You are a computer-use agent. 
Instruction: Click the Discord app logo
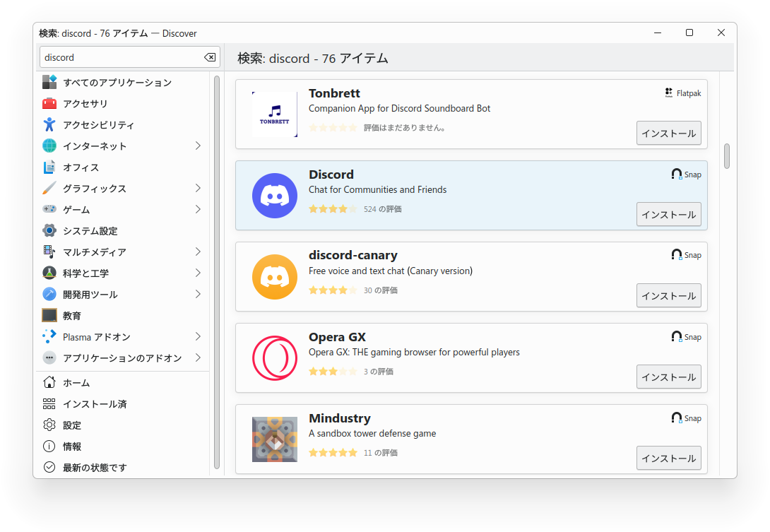(x=275, y=196)
